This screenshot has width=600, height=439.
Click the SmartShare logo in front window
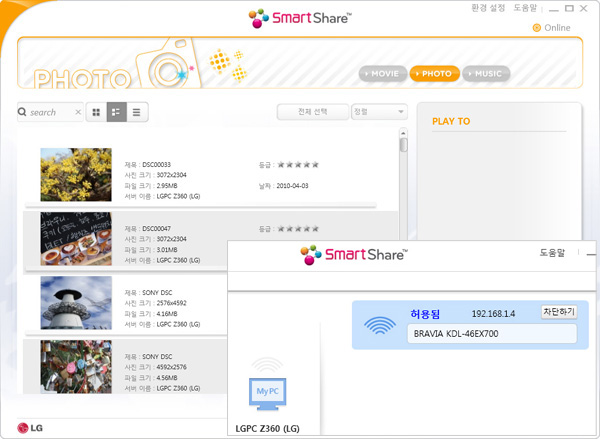tap(354, 255)
